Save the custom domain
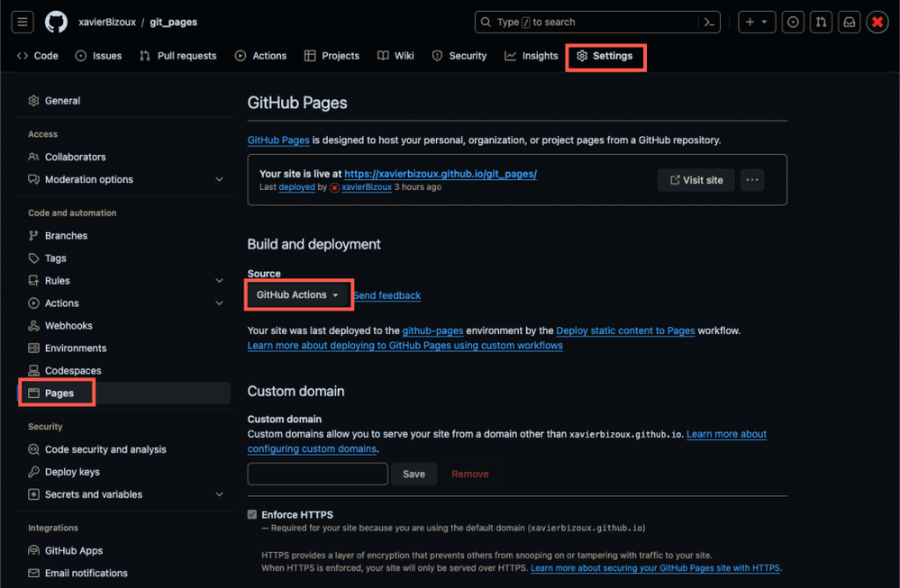 414,474
